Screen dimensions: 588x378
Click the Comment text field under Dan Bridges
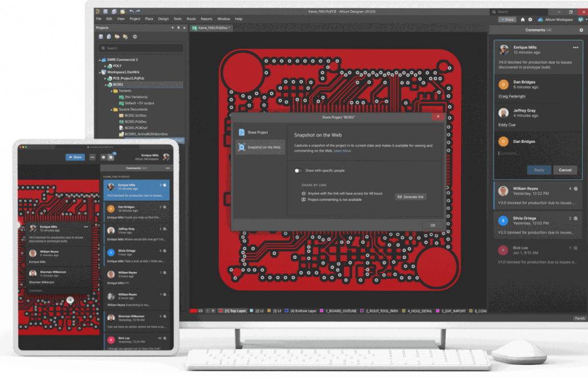537,153
